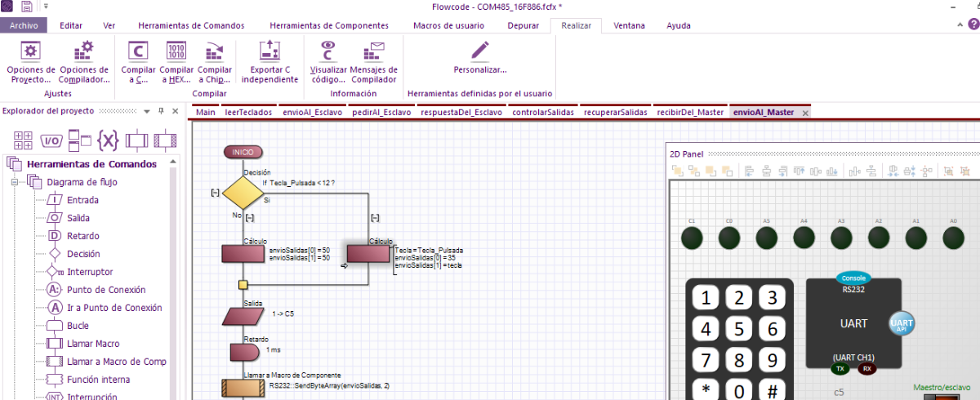
Task: Switch to Macros de usuario tab
Action: (448, 25)
